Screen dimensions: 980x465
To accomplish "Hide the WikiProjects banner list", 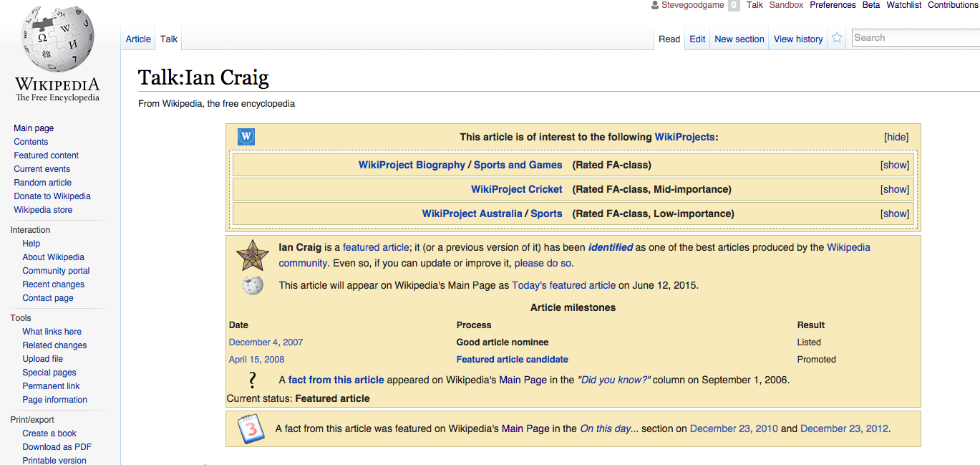I will pos(896,137).
